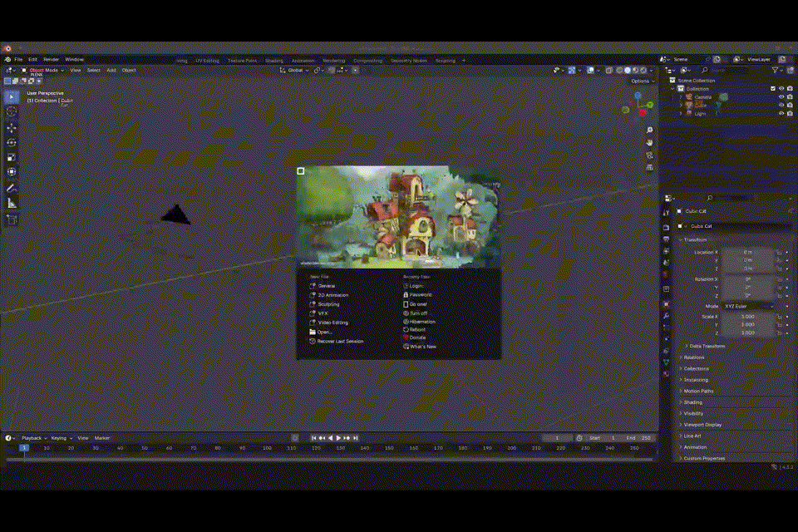This screenshot has width=798, height=532.
Task: Toggle the snapping magnet in header
Action: point(332,71)
